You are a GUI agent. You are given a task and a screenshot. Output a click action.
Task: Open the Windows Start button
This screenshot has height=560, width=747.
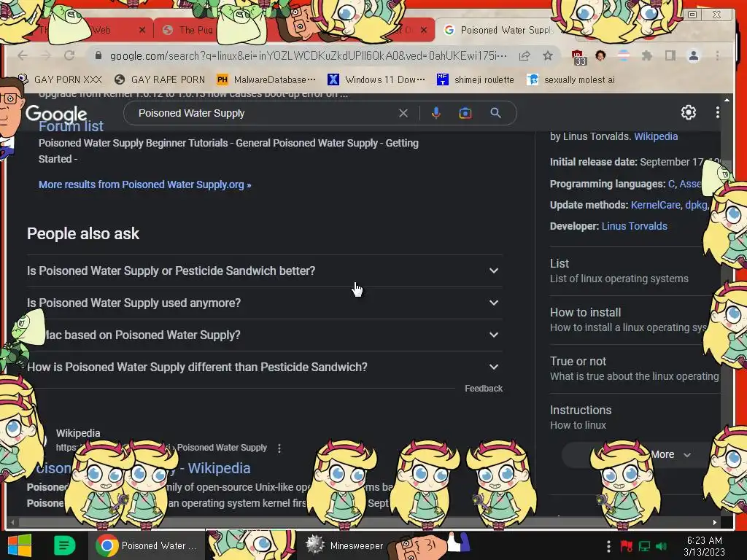[20, 545]
